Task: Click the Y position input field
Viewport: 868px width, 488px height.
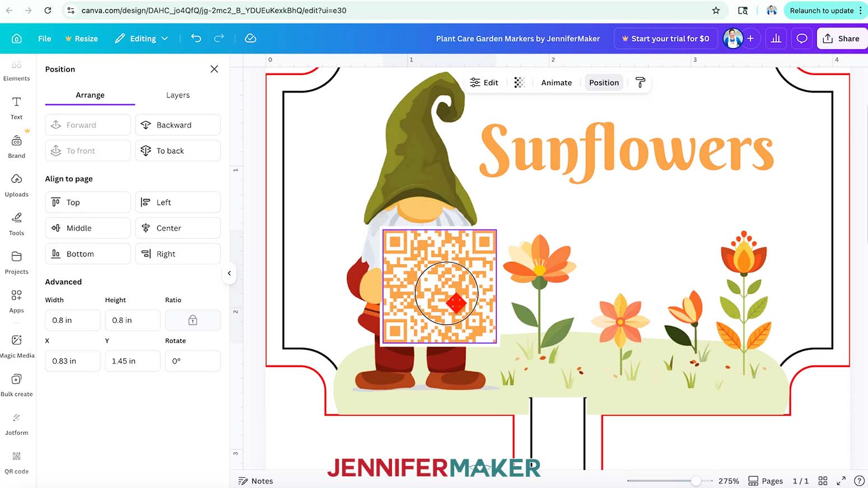Action: pos(133,361)
